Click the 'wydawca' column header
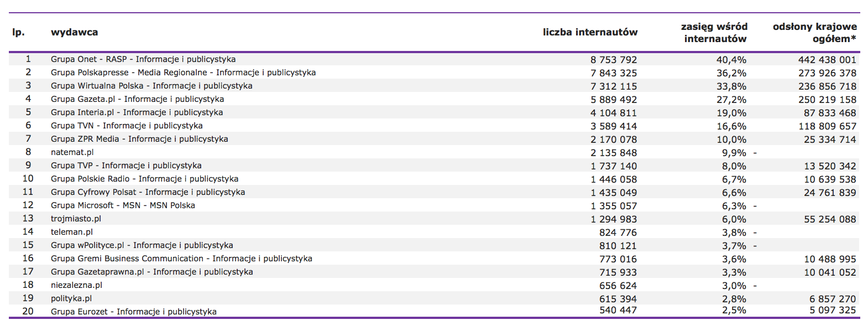Viewport: 868px width, 330px height. pos(74,32)
